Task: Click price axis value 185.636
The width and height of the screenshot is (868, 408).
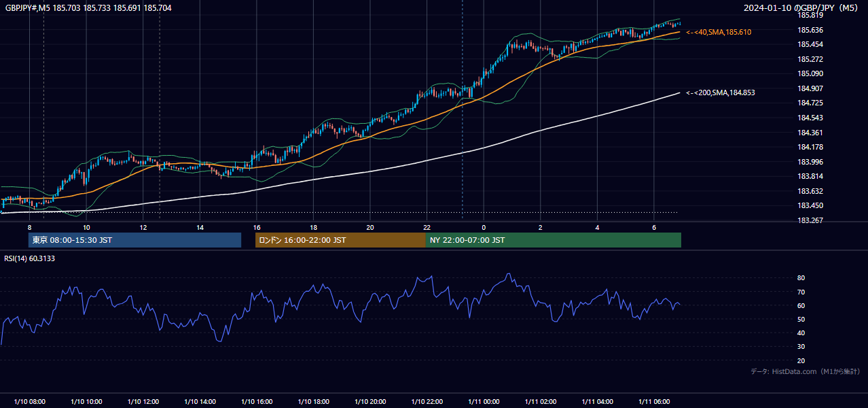Action: [810, 30]
